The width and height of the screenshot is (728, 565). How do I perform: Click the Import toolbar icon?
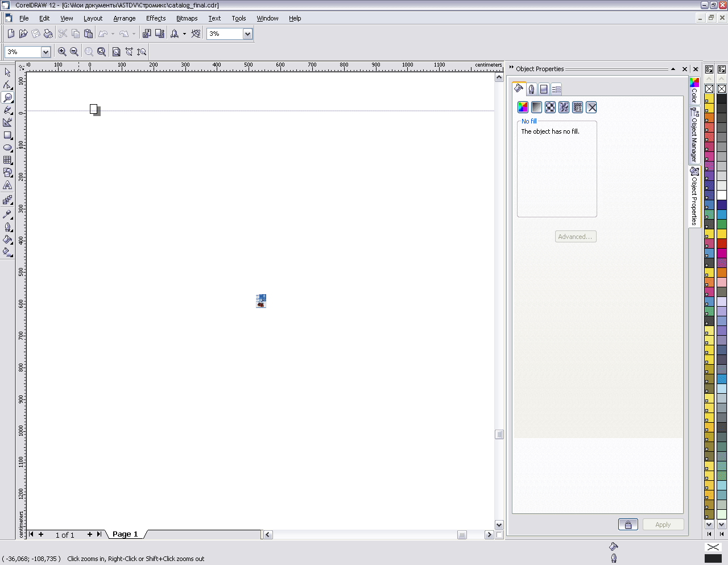tap(147, 34)
